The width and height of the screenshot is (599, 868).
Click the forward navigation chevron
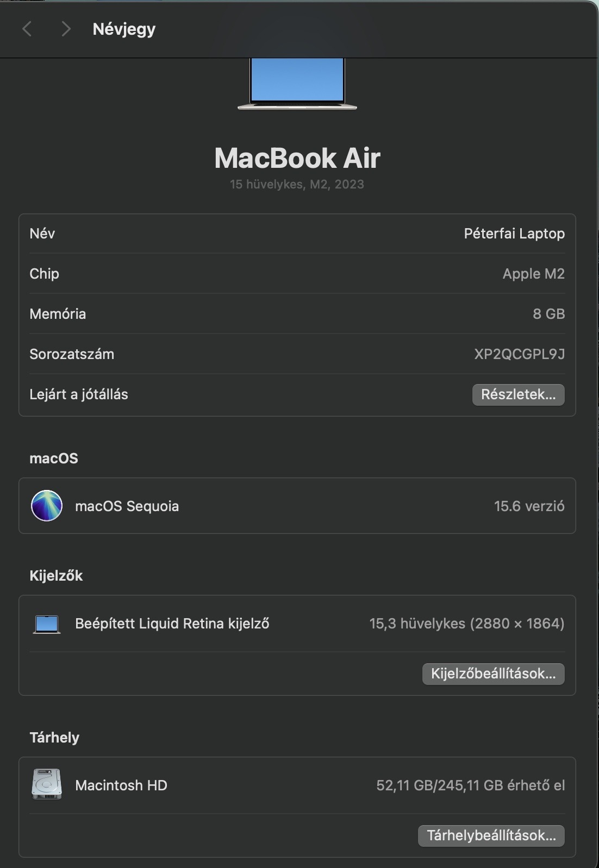point(66,29)
